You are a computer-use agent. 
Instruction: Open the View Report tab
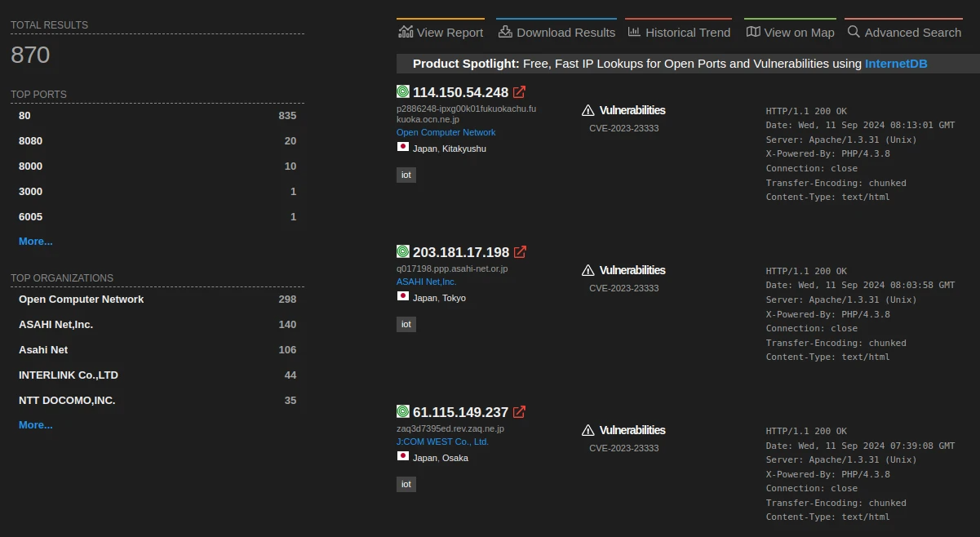point(441,32)
